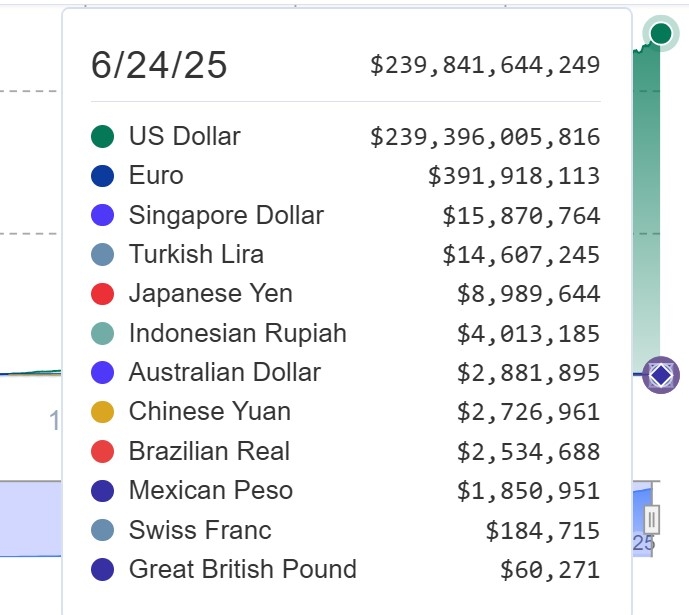Click the Euro dark blue color dot

[102, 176]
